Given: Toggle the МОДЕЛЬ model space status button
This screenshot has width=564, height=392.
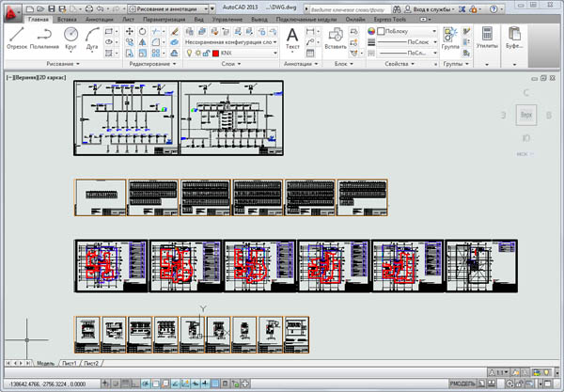Looking at the screenshot, I should [462, 384].
